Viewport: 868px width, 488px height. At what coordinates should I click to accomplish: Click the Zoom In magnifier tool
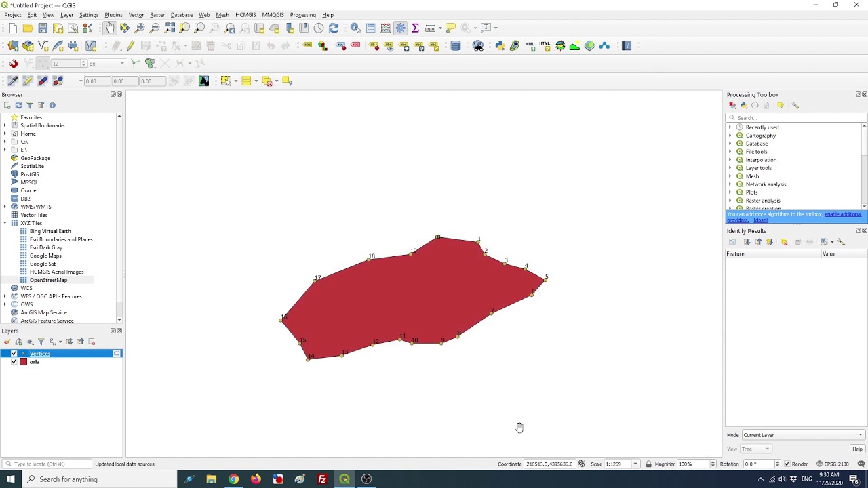[140, 28]
